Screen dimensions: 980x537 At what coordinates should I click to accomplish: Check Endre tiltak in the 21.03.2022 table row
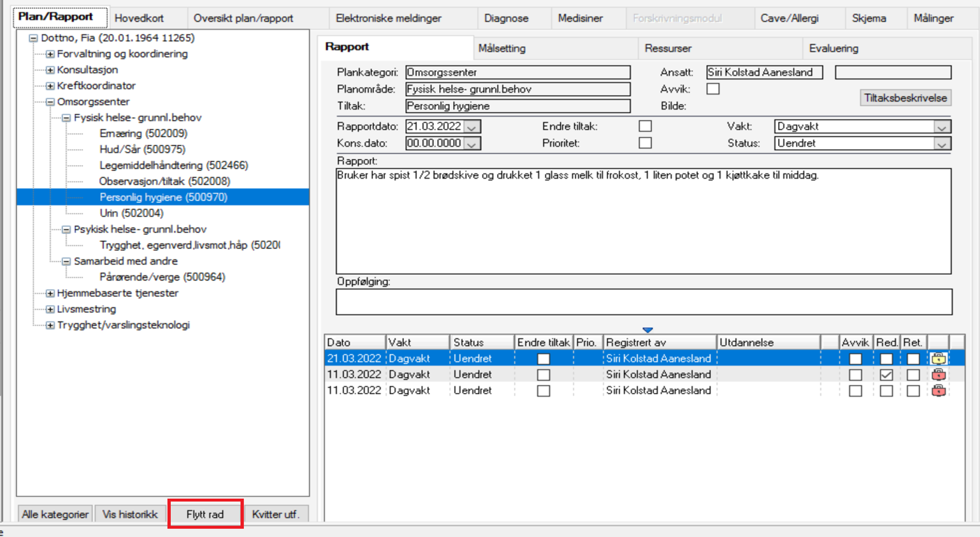(x=544, y=359)
